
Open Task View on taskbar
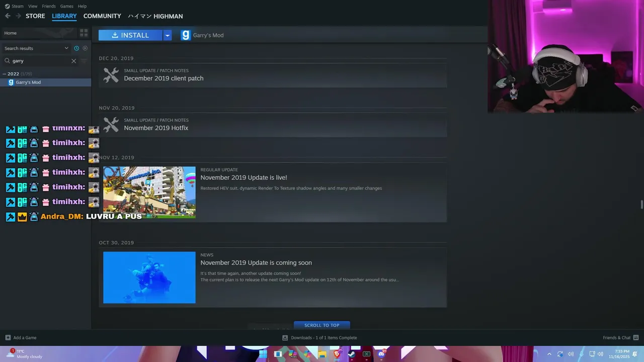278,354
